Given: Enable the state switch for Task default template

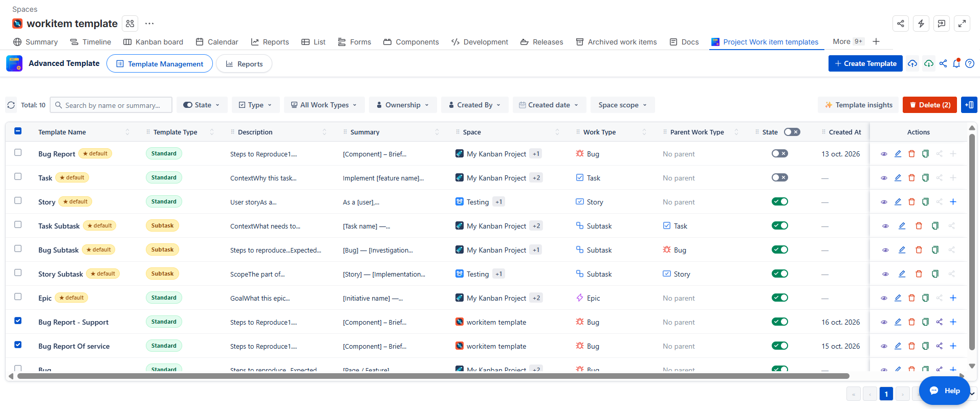Looking at the screenshot, I should 780,178.
